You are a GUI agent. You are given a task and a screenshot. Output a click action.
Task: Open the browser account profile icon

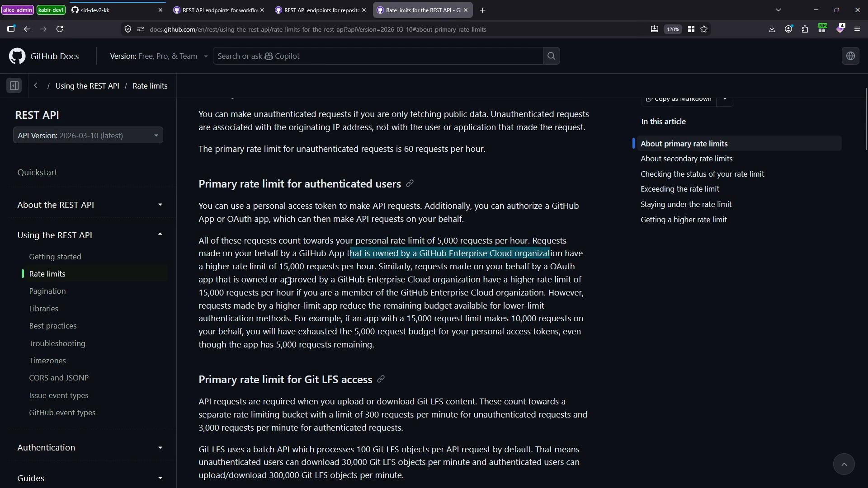pos(788,29)
